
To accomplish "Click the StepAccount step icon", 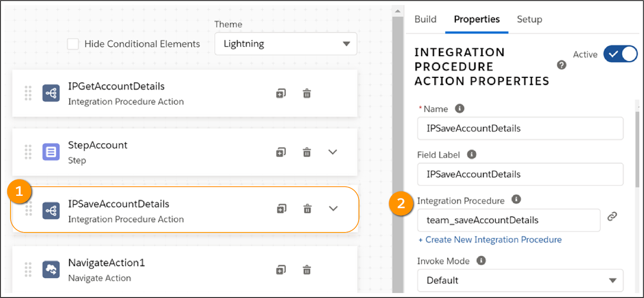I will pyautogui.click(x=51, y=152).
